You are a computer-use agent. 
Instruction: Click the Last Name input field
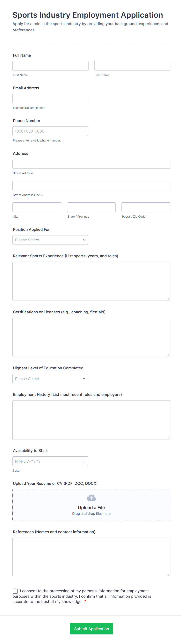(x=132, y=66)
